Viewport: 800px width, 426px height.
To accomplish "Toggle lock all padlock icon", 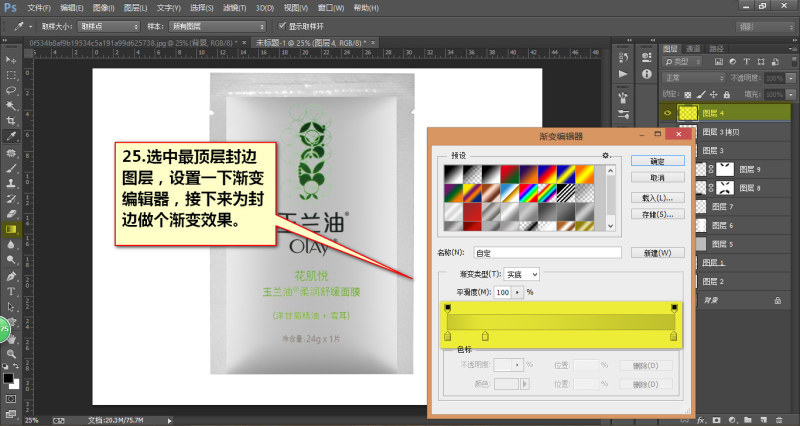I will tap(727, 95).
